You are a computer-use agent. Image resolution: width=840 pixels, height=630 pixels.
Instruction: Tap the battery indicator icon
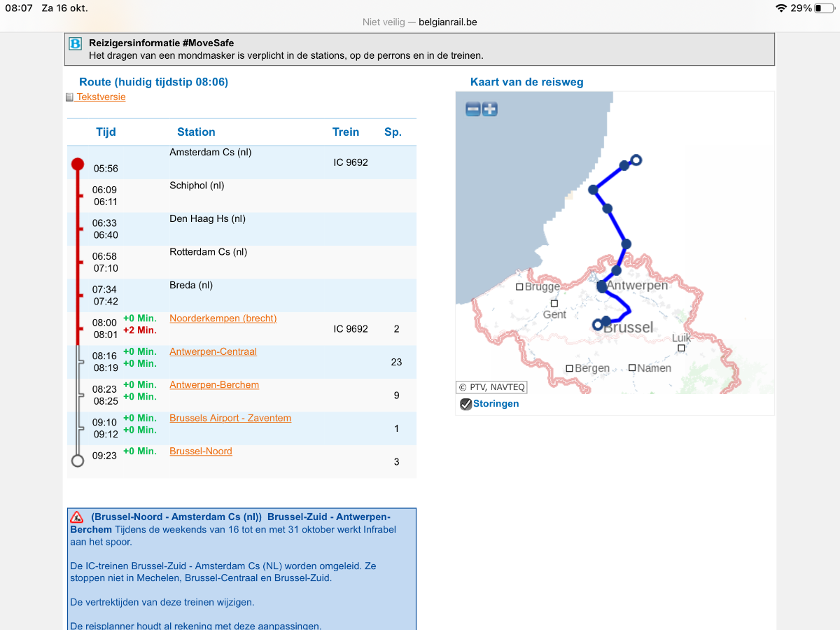[x=823, y=8]
